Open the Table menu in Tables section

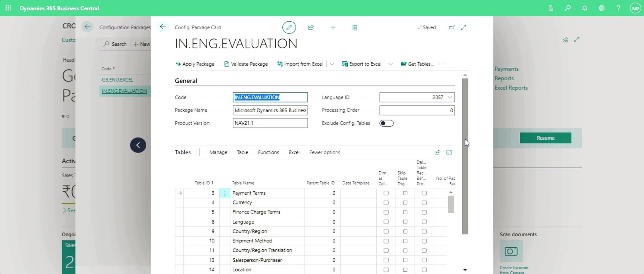(243, 152)
